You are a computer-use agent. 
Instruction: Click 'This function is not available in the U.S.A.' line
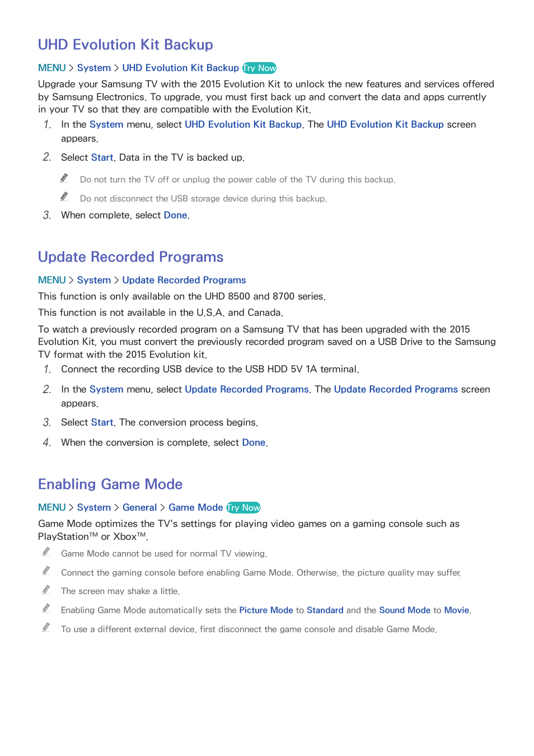pyautogui.click(x=161, y=312)
